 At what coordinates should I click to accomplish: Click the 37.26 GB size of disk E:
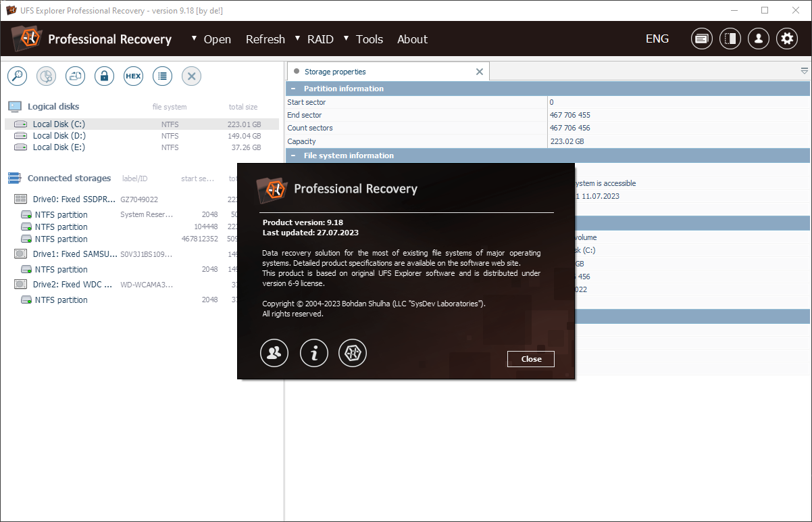pos(246,147)
